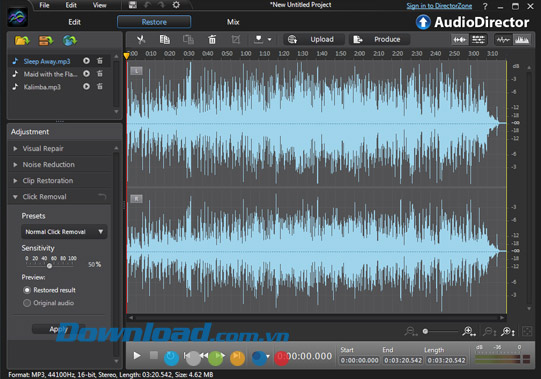Click vertical zoom out magnifier
Image resolution: width=541 pixels, height=379 pixels.
click(x=489, y=331)
